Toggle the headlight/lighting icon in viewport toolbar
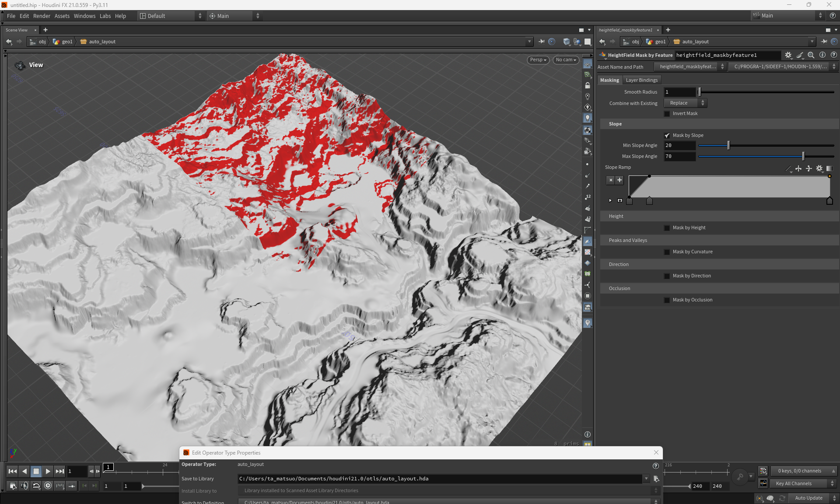This screenshot has width=840, height=504. coord(588,118)
